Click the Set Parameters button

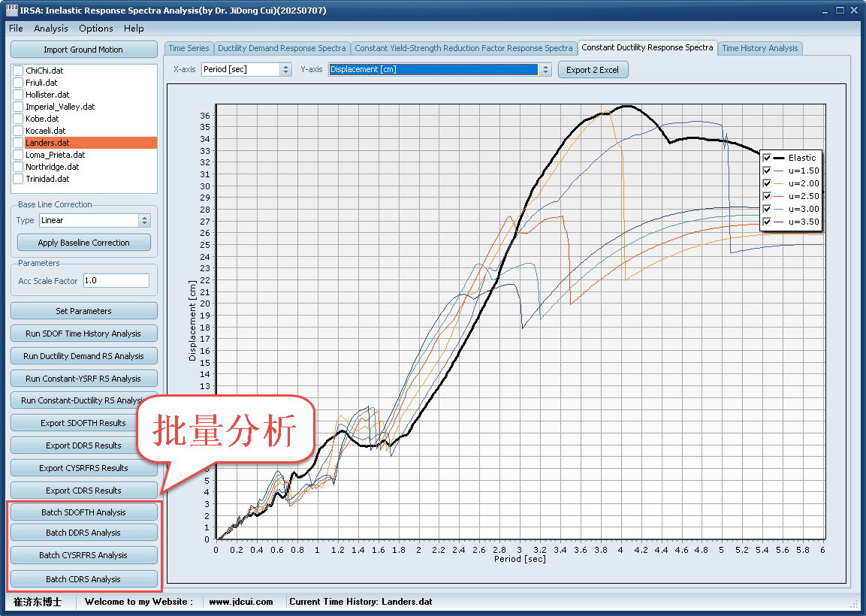[83, 311]
